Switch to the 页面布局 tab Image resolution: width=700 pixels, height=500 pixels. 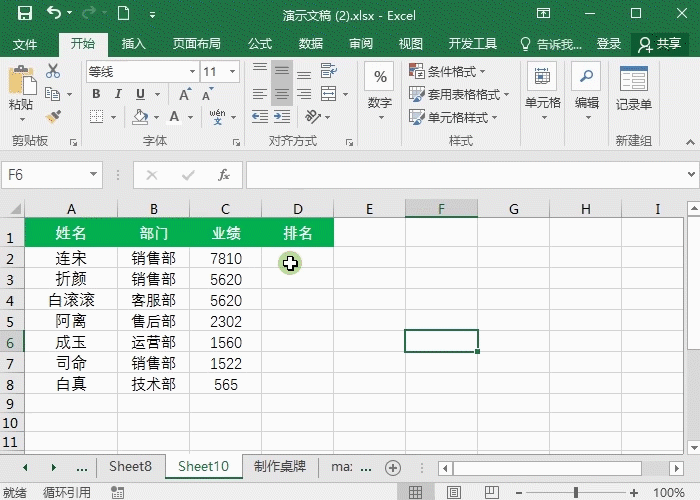click(197, 44)
